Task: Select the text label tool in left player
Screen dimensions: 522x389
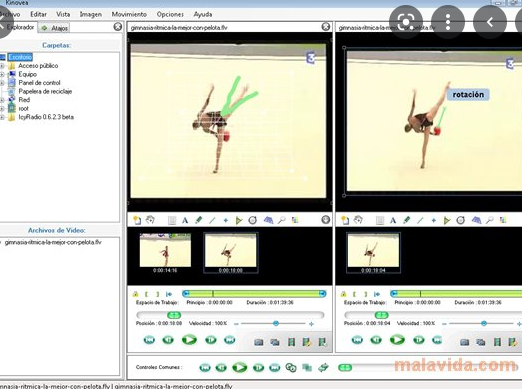Action: tap(185, 220)
